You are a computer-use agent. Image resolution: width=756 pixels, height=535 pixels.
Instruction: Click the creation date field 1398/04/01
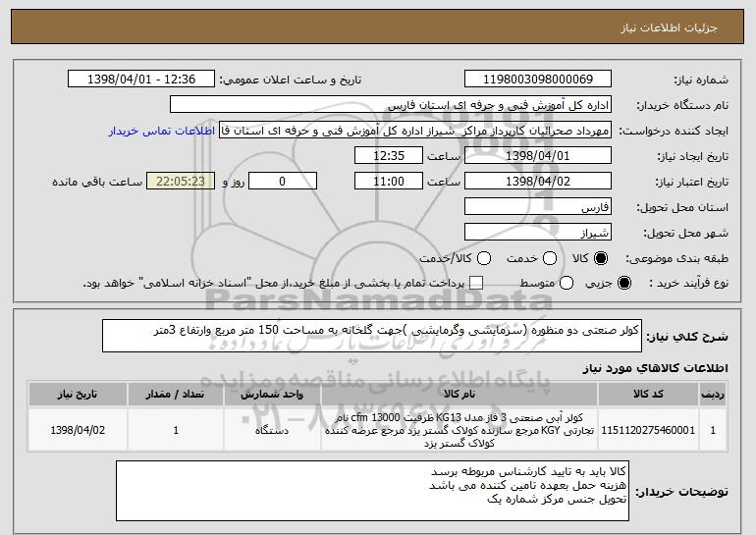pyautogui.click(x=538, y=156)
